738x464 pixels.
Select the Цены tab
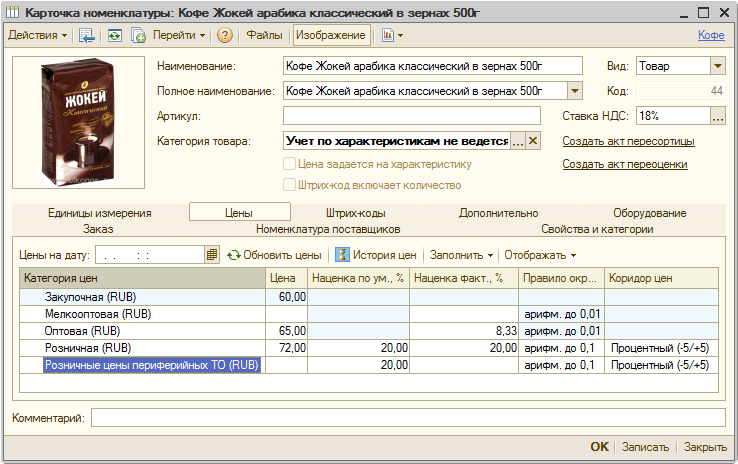pyautogui.click(x=239, y=212)
